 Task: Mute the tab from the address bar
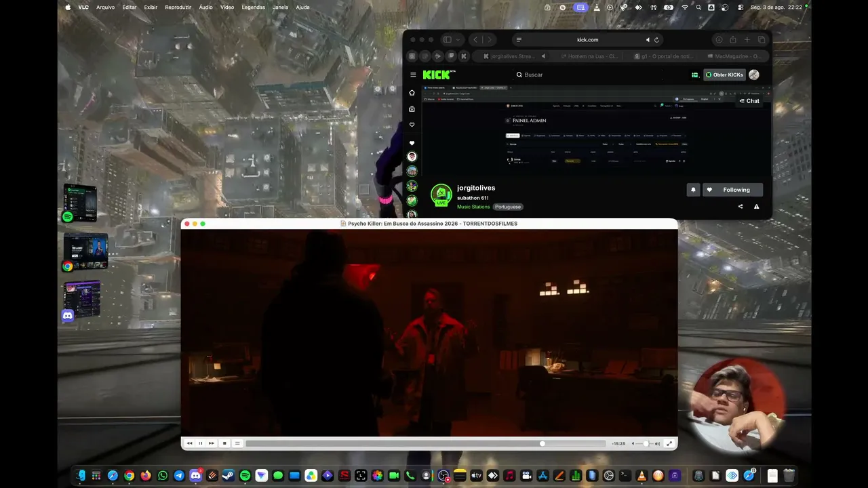(648, 40)
